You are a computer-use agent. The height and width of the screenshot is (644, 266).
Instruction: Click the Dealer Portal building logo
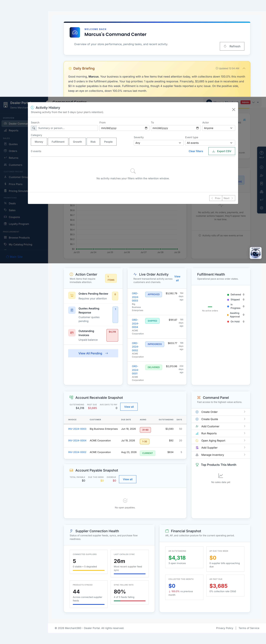pyautogui.click(x=5, y=105)
